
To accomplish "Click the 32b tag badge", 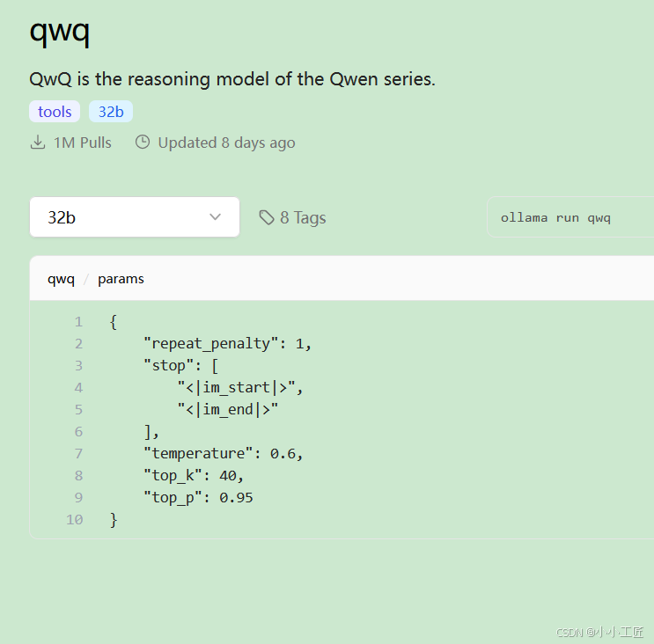I will (111, 112).
